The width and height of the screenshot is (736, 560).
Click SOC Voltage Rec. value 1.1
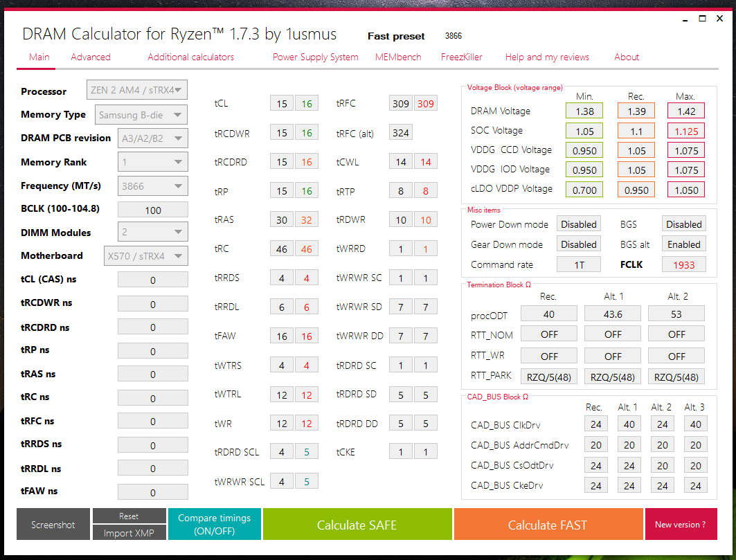[x=636, y=131]
